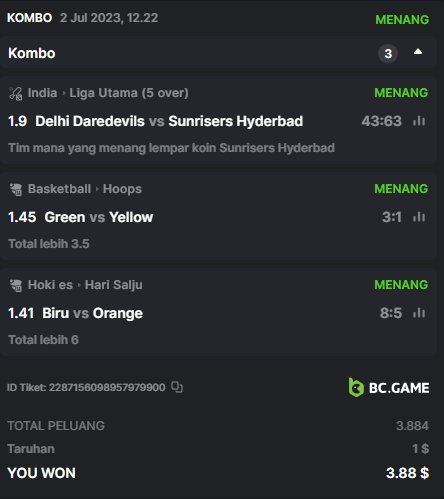Click the BC.GAME logo
The image size is (444, 499).
point(389,387)
